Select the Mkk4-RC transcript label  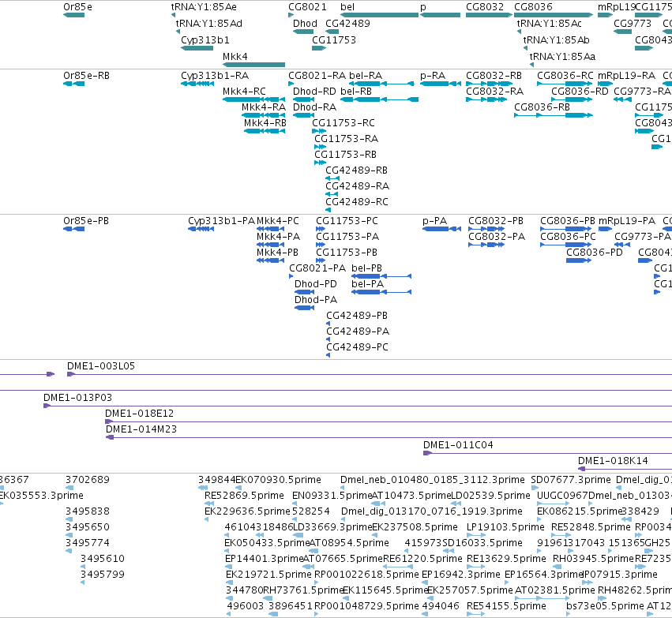point(244,92)
